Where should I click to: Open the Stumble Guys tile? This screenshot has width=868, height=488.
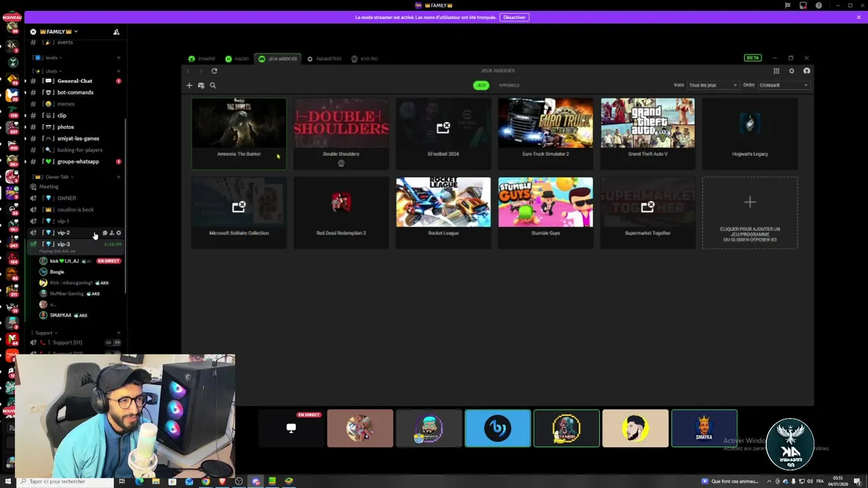(x=546, y=212)
